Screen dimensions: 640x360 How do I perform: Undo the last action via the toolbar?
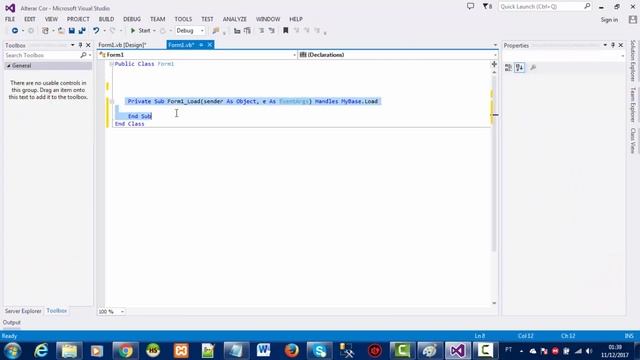click(96, 31)
